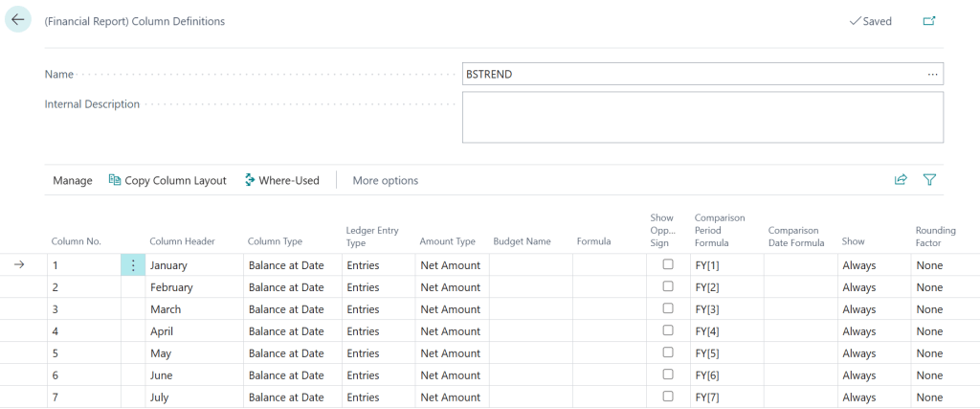Open Ledger Entry Type for February row
The height and width of the screenshot is (409, 980).
click(378, 287)
